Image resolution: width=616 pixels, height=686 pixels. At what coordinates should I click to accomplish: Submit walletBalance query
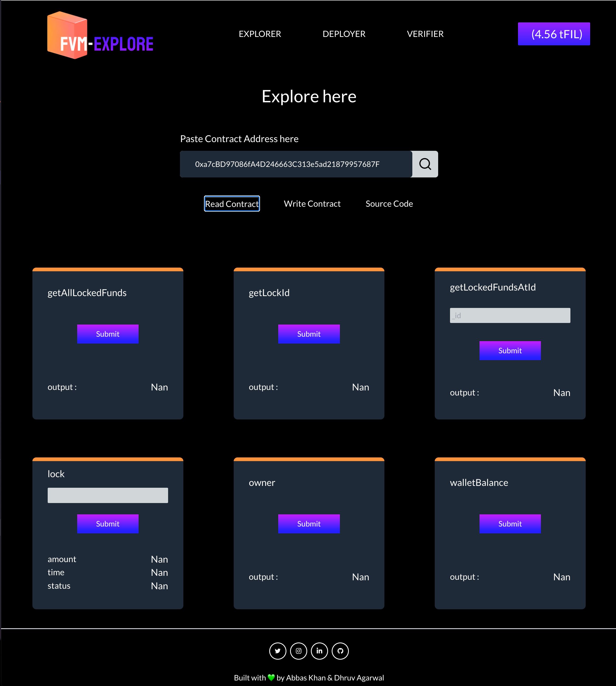pyautogui.click(x=510, y=524)
